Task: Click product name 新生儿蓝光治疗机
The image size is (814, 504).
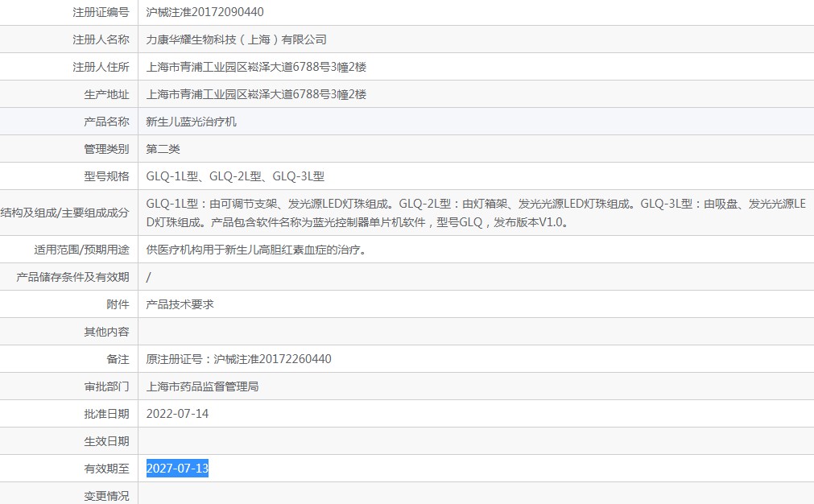Action: click(x=191, y=122)
